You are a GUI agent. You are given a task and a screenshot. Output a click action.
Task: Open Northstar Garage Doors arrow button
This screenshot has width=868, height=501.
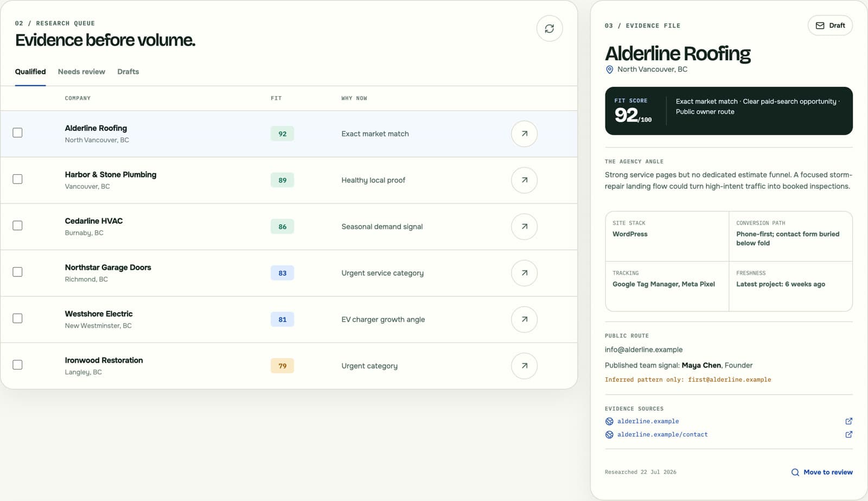coord(524,273)
